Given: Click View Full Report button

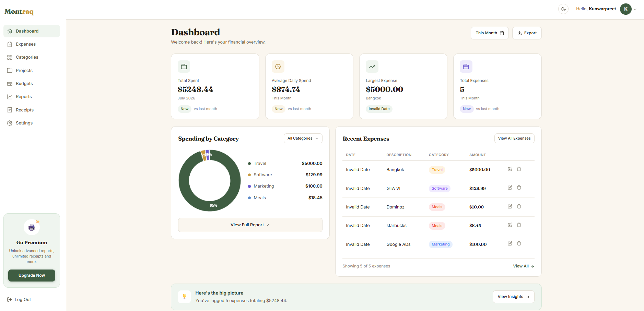Looking at the screenshot, I should click(250, 225).
